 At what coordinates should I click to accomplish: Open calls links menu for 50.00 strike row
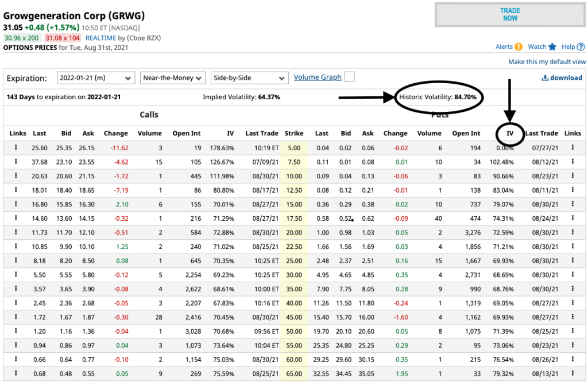16,331
